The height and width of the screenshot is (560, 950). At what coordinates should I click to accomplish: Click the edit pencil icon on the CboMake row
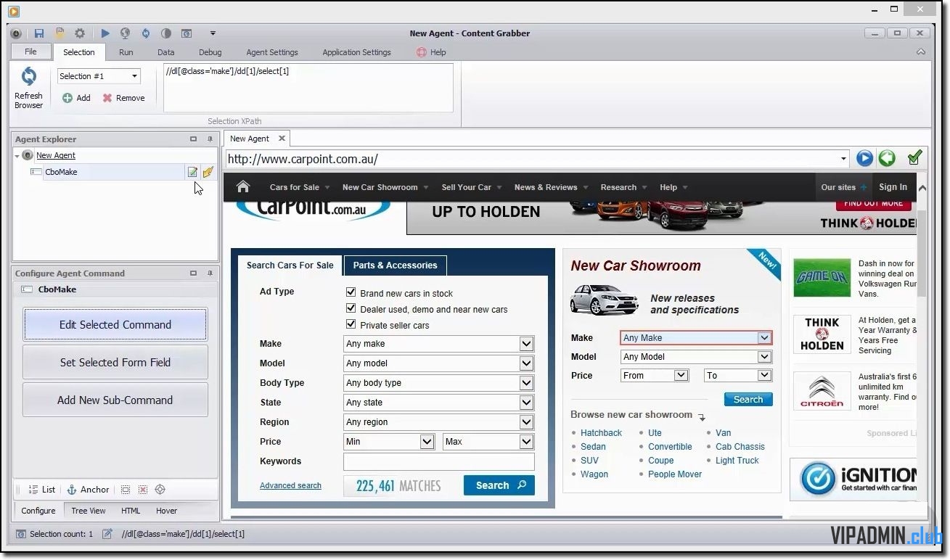[x=192, y=172]
